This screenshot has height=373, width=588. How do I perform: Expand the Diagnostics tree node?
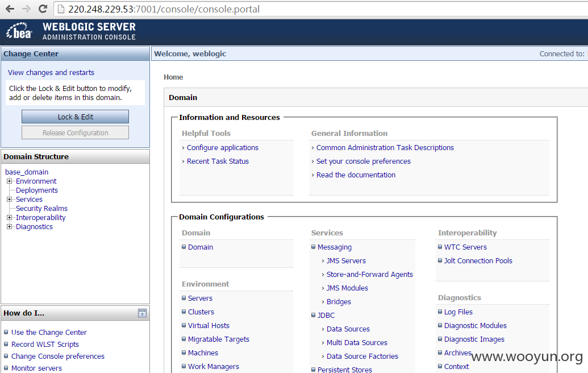(10, 227)
